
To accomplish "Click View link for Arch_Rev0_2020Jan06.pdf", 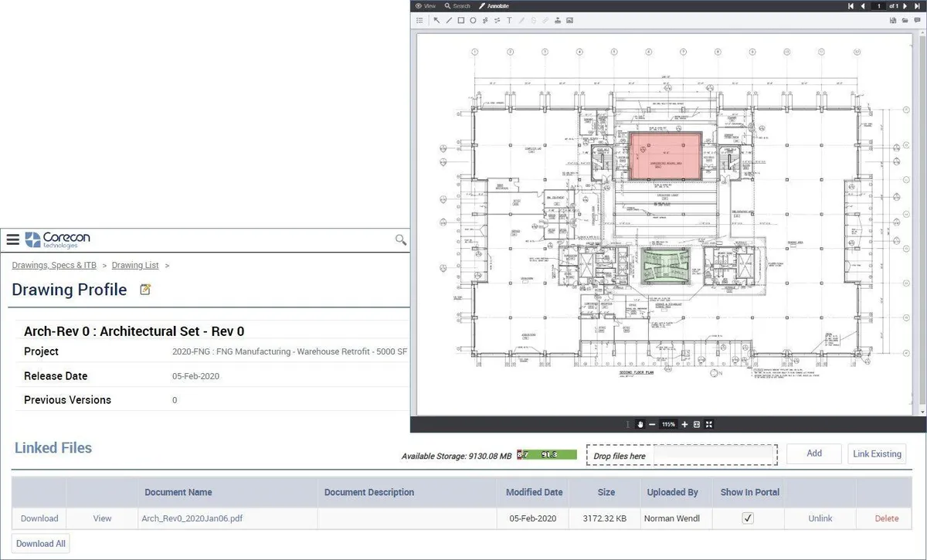I will (102, 518).
